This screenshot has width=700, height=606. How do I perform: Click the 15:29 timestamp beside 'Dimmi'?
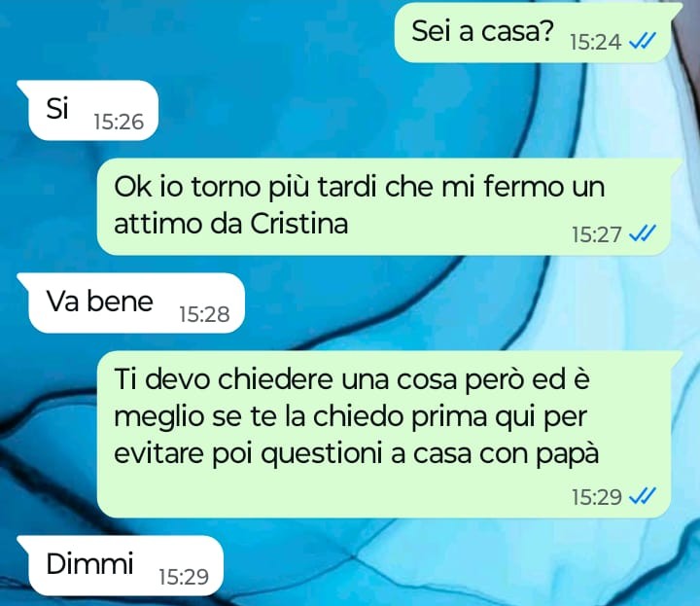click(x=184, y=577)
